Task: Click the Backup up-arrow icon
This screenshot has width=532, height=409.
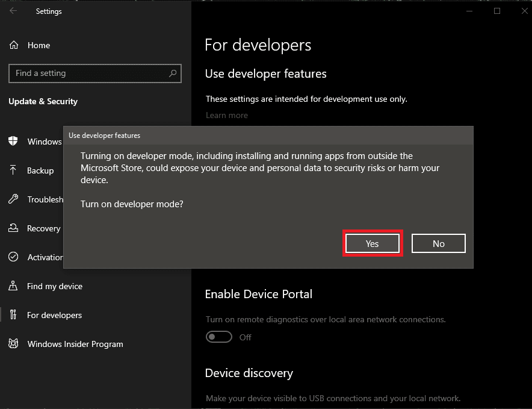Action: [x=13, y=170]
